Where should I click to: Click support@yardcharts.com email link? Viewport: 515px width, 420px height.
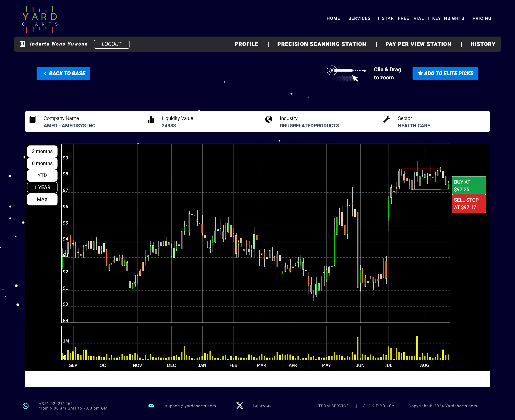pos(190,406)
